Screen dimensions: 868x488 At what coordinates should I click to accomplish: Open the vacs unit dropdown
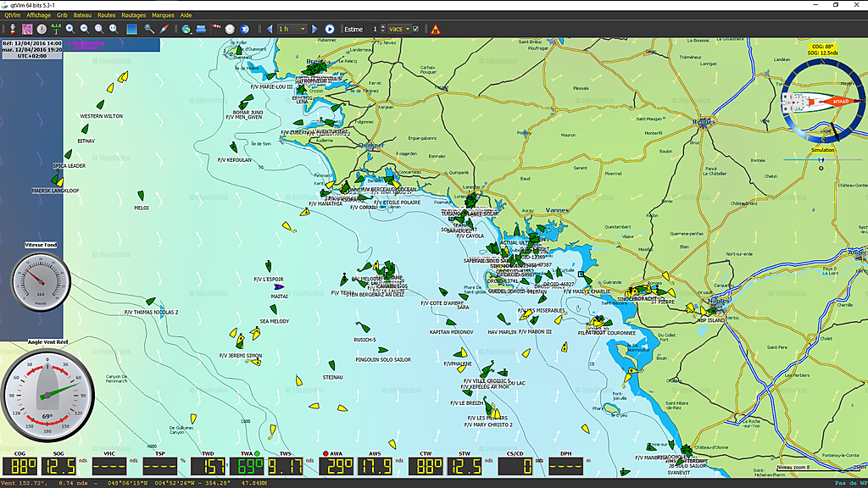point(399,29)
